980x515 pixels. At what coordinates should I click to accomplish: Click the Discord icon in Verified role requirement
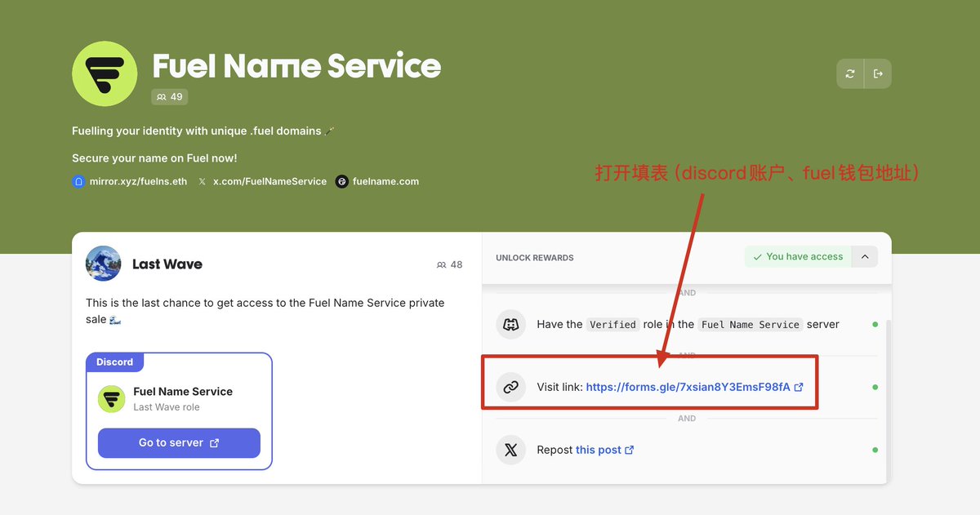pyautogui.click(x=511, y=324)
